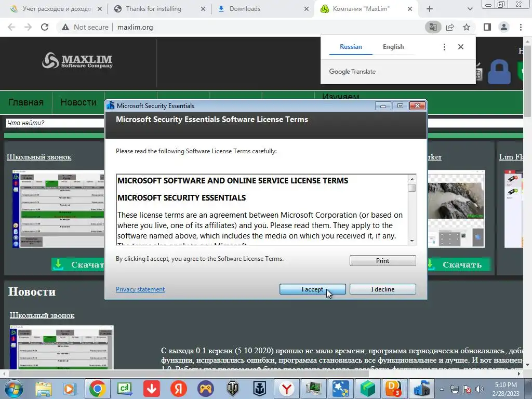Image resolution: width=532 pixels, height=399 pixels.
Task: Open the green cube app on taskbar
Action: point(368,389)
